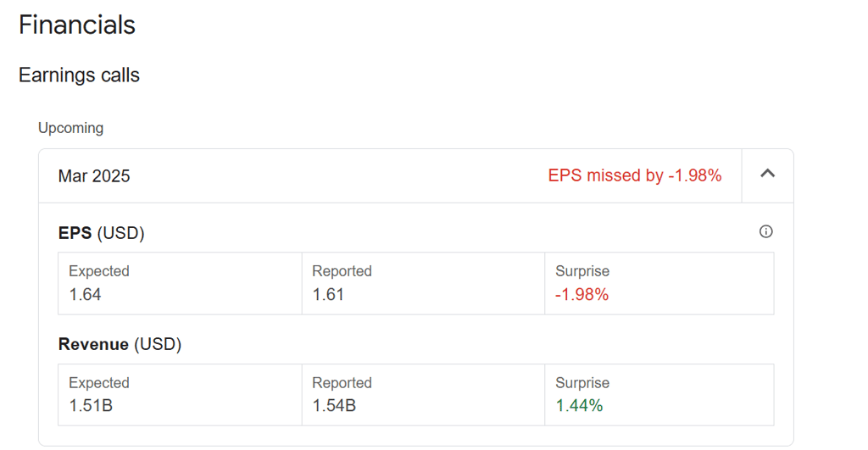The height and width of the screenshot is (450, 868).
Task: Click the 1.54B reported revenue value
Action: pyautogui.click(x=334, y=406)
